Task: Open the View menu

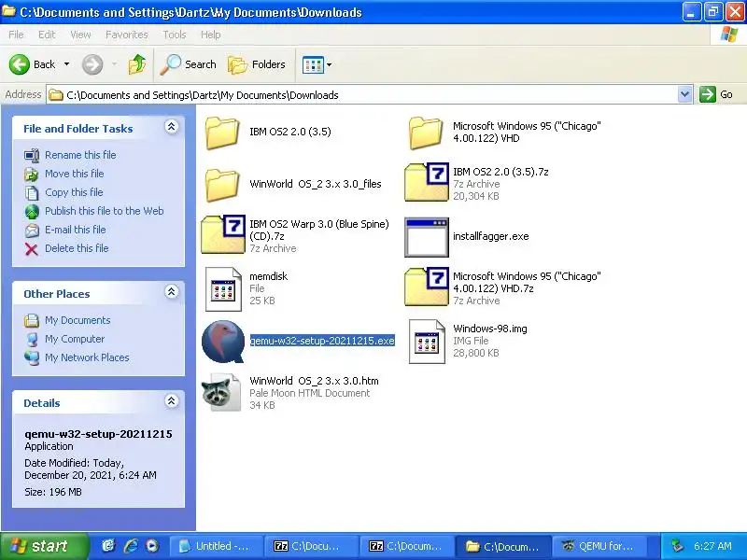Action: pyautogui.click(x=80, y=35)
